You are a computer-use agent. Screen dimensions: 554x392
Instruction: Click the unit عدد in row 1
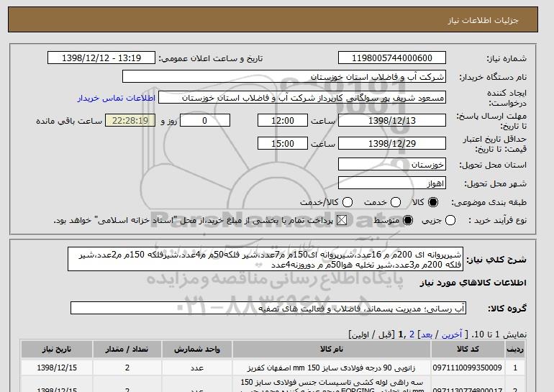point(197,368)
